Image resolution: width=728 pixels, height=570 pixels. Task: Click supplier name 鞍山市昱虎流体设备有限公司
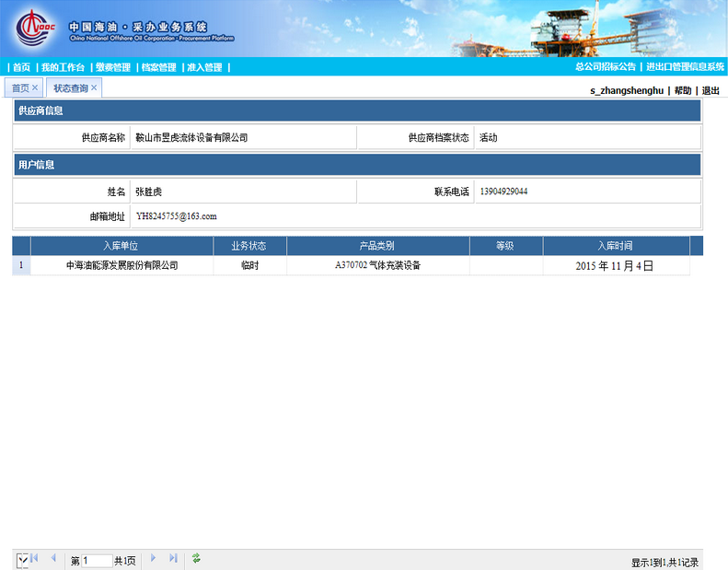click(x=191, y=137)
